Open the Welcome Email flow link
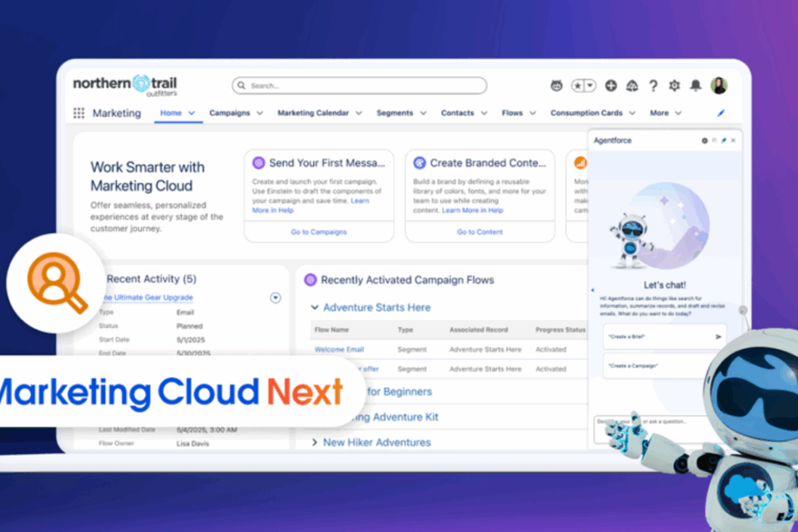The image size is (798, 532). pos(339,350)
